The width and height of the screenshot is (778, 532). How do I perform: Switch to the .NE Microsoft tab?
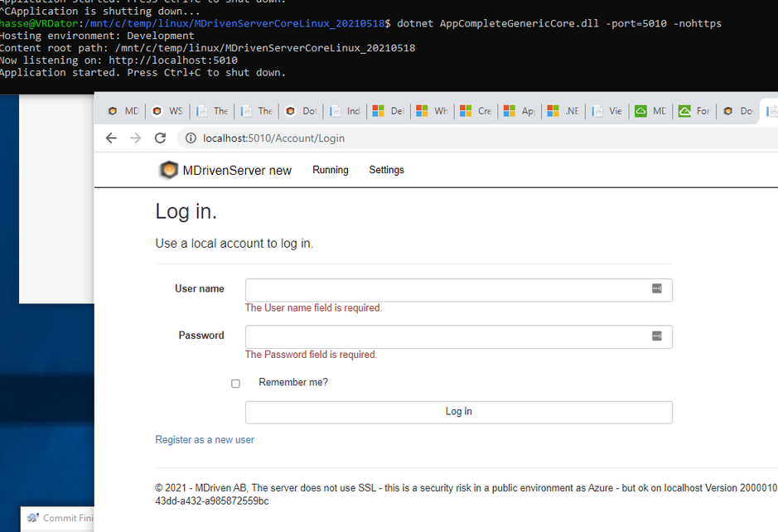[x=563, y=111]
